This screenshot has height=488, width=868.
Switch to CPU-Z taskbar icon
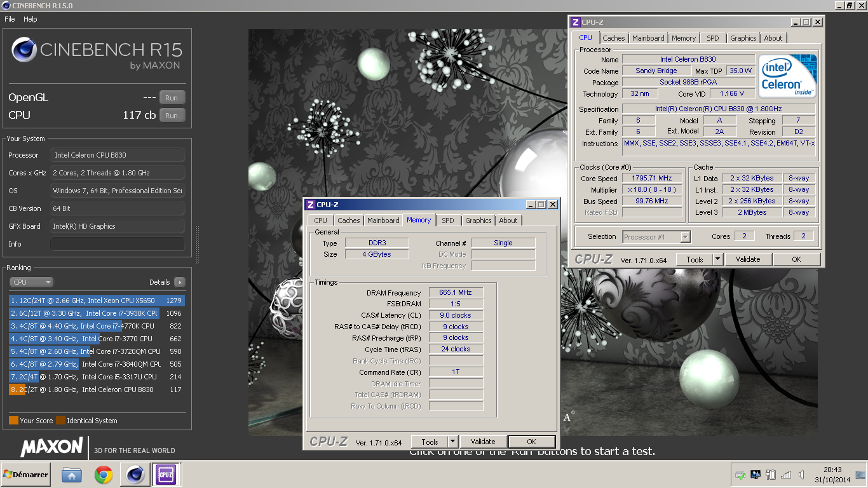click(166, 475)
